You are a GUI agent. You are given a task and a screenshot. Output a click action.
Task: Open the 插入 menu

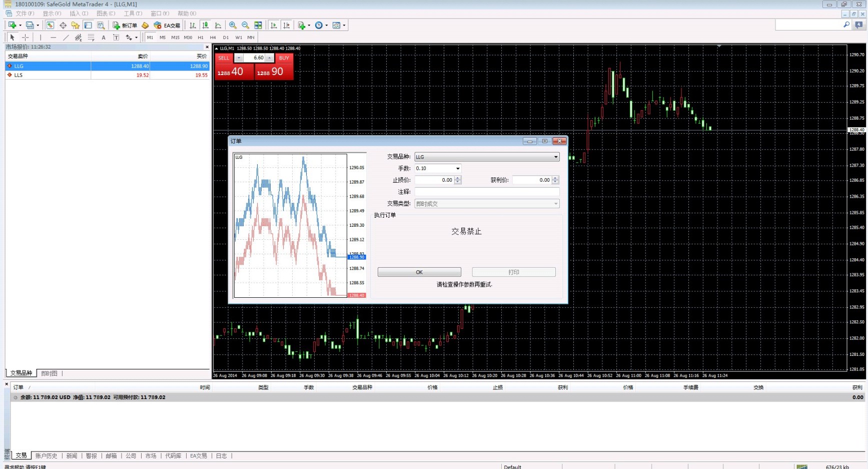pos(79,14)
